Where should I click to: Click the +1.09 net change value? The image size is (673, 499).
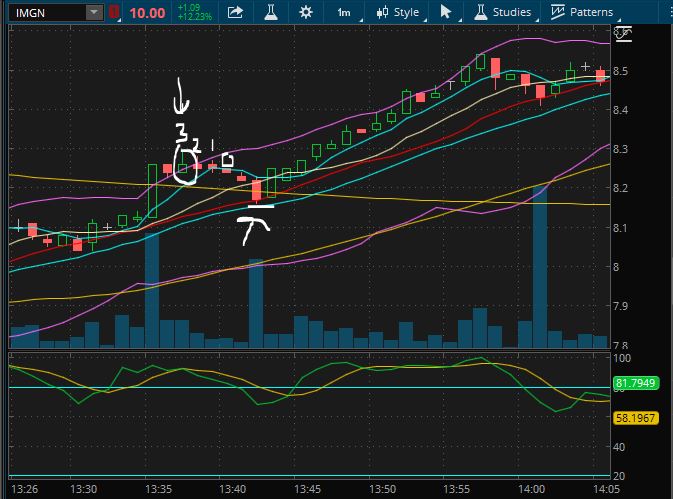pyautogui.click(x=189, y=8)
